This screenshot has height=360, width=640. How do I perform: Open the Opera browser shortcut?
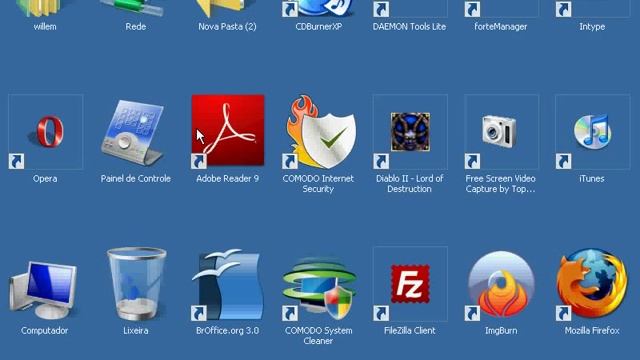pyautogui.click(x=45, y=131)
